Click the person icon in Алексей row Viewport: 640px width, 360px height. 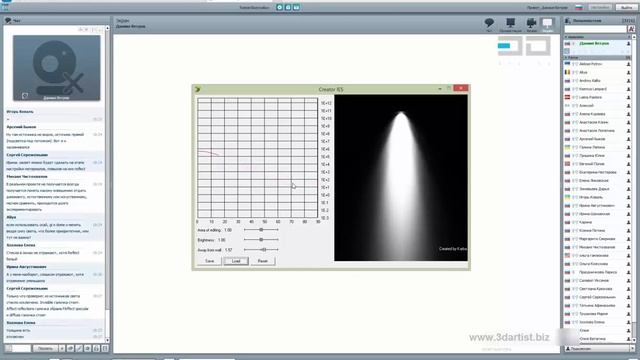click(629, 106)
